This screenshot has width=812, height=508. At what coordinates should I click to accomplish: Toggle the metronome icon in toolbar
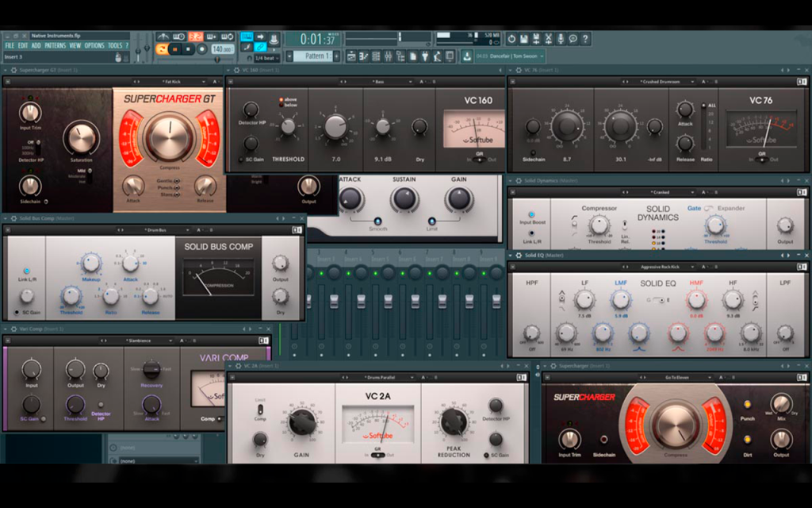coord(163,37)
